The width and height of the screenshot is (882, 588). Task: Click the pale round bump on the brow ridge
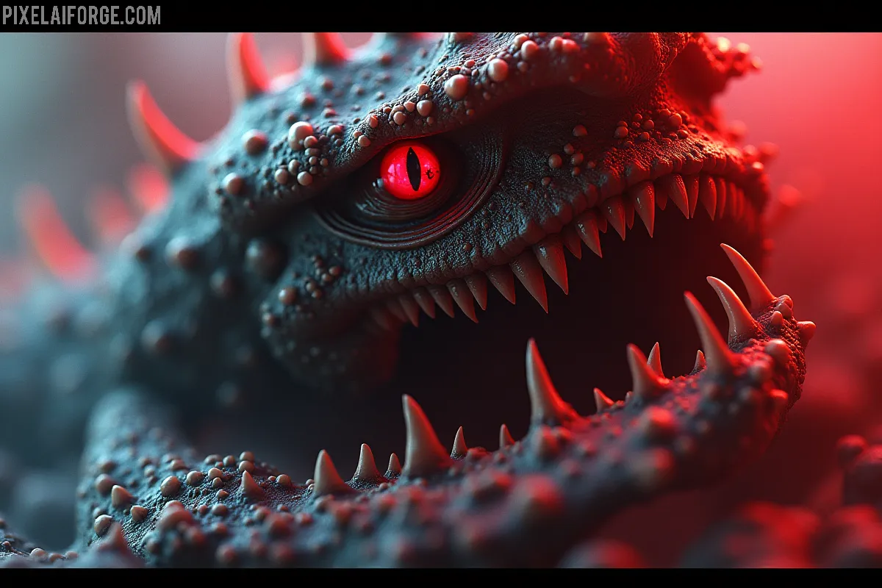pos(456,87)
